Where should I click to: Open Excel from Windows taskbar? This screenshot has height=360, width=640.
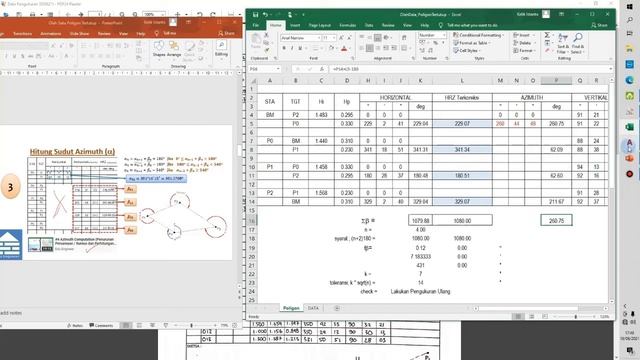coord(630,127)
